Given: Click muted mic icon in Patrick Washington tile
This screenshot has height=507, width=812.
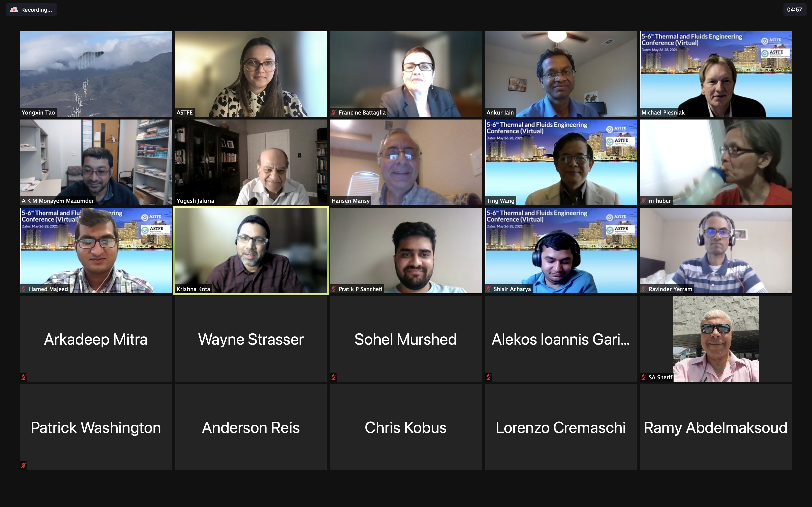Looking at the screenshot, I should pyautogui.click(x=24, y=465).
